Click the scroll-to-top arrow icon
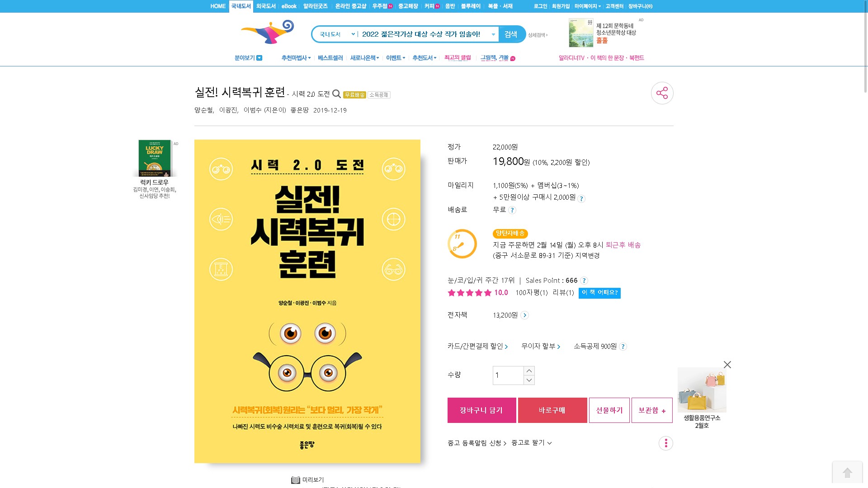The width and height of the screenshot is (868, 488). 847,473
